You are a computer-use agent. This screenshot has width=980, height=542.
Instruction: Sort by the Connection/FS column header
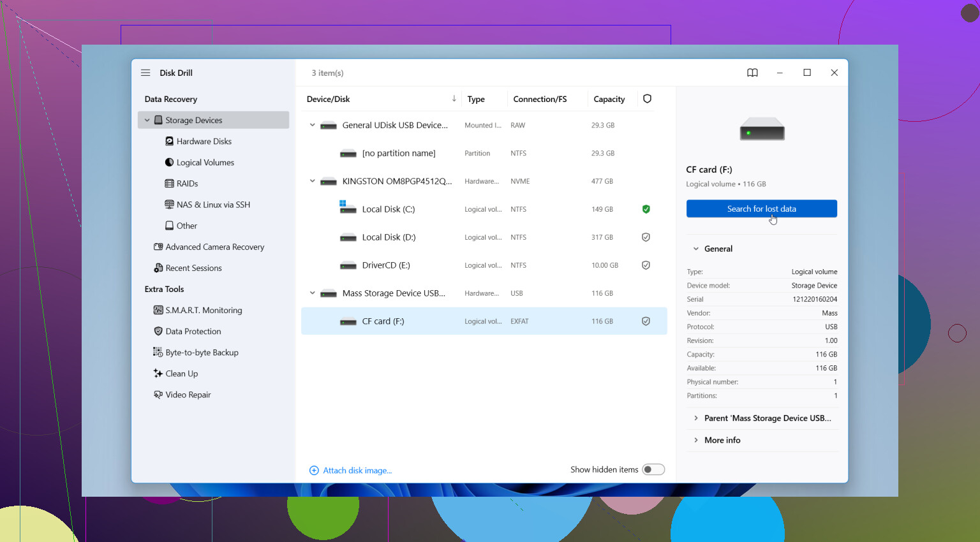(x=540, y=99)
